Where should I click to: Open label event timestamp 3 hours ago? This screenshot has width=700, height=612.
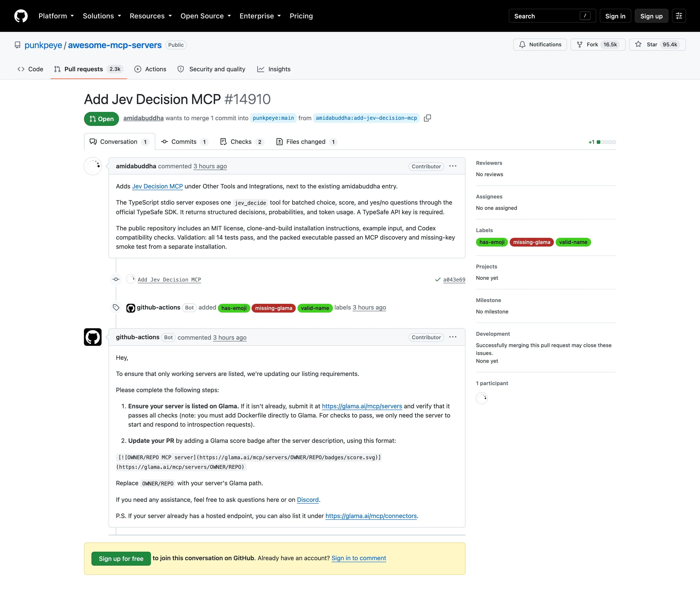pos(369,307)
